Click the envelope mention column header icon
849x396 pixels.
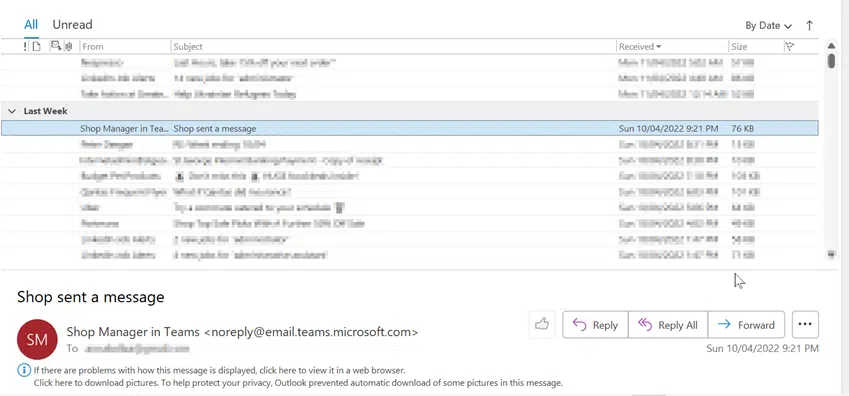pyautogui.click(x=55, y=46)
